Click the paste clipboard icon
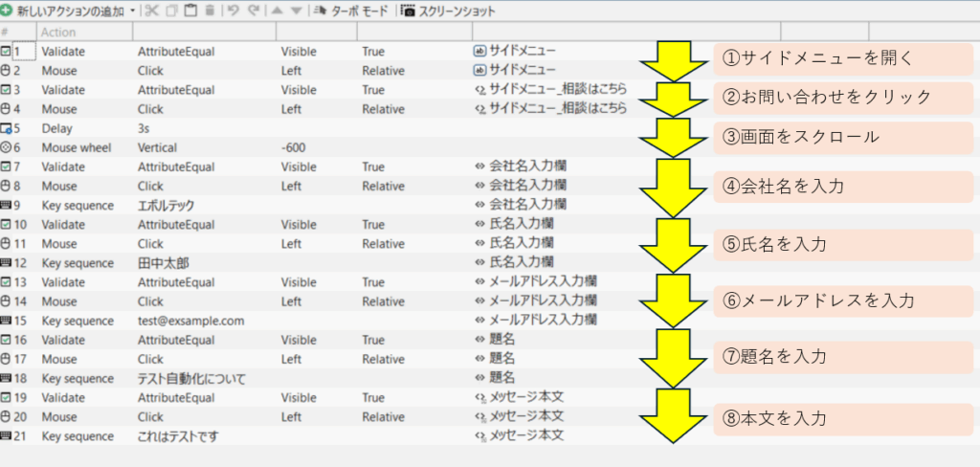This screenshot has width=980, height=467. (189, 11)
